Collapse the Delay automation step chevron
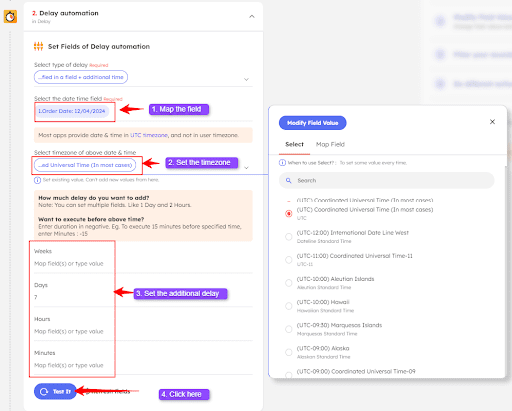 click(x=252, y=16)
